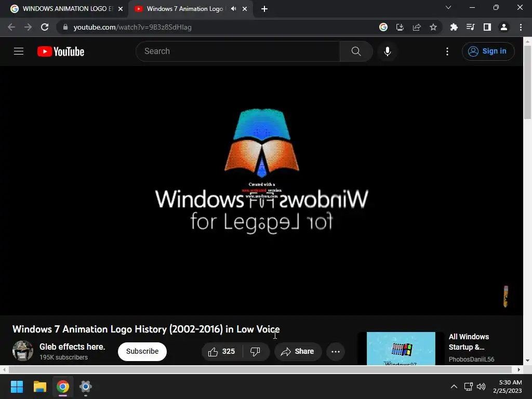Click scroll down arrow of page scrollbar
This screenshot has width=532, height=399.
click(x=527, y=361)
